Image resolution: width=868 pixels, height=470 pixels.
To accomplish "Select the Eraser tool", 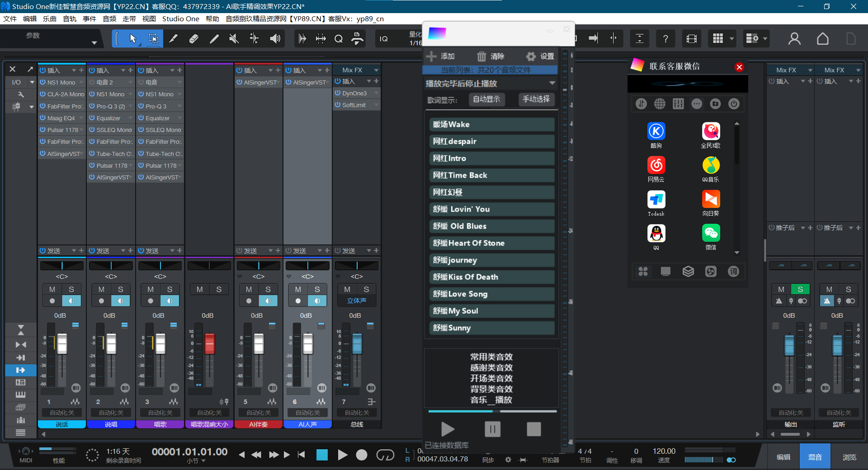I will (x=193, y=38).
